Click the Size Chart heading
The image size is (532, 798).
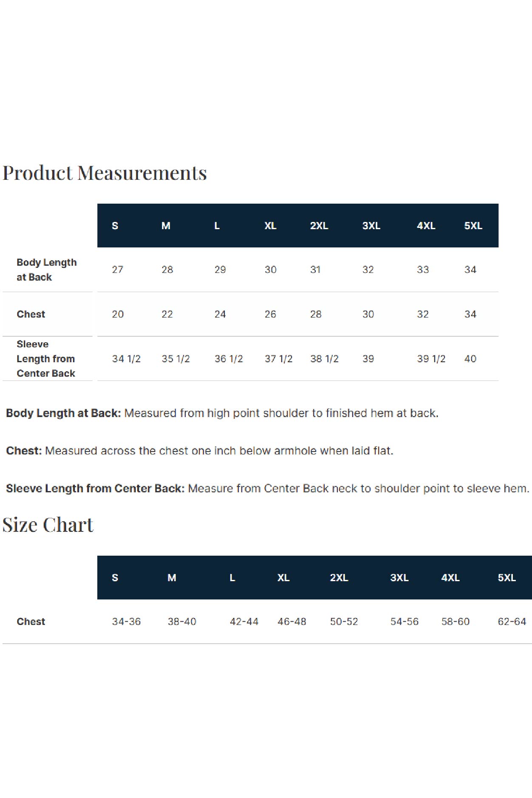(x=48, y=525)
